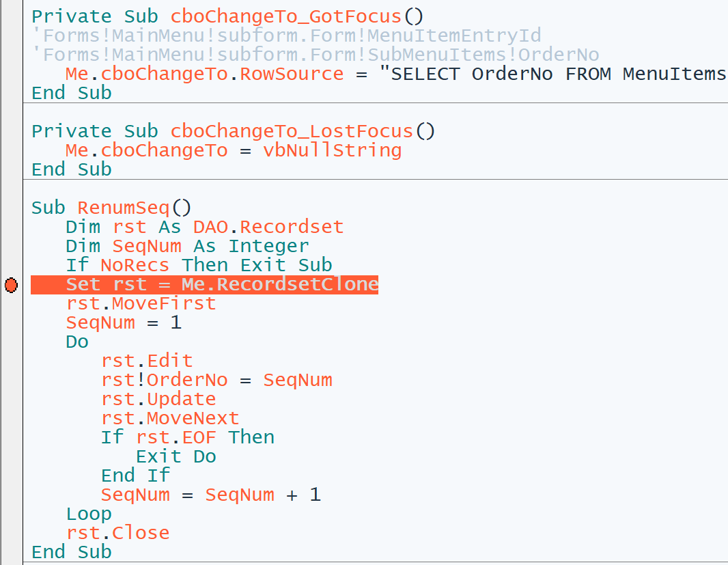Click on rst.Update statement
The width and height of the screenshot is (728, 565).
pos(158,399)
